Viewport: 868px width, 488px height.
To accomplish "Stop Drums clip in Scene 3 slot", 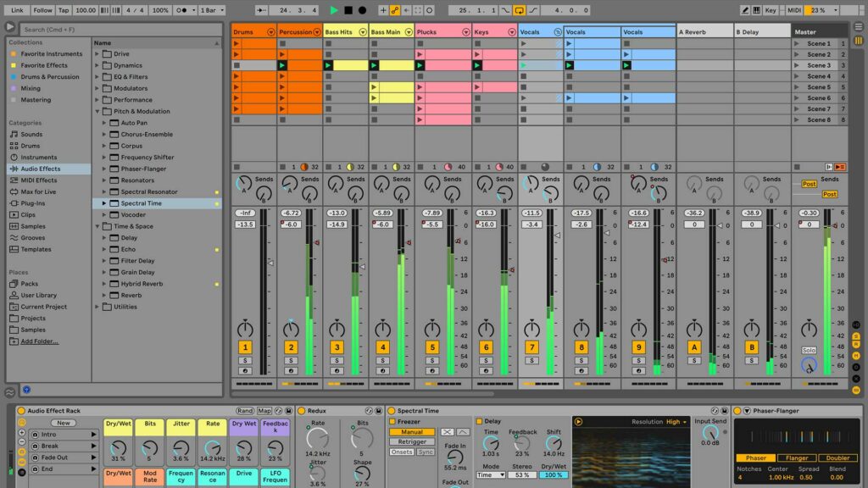I will point(237,65).
